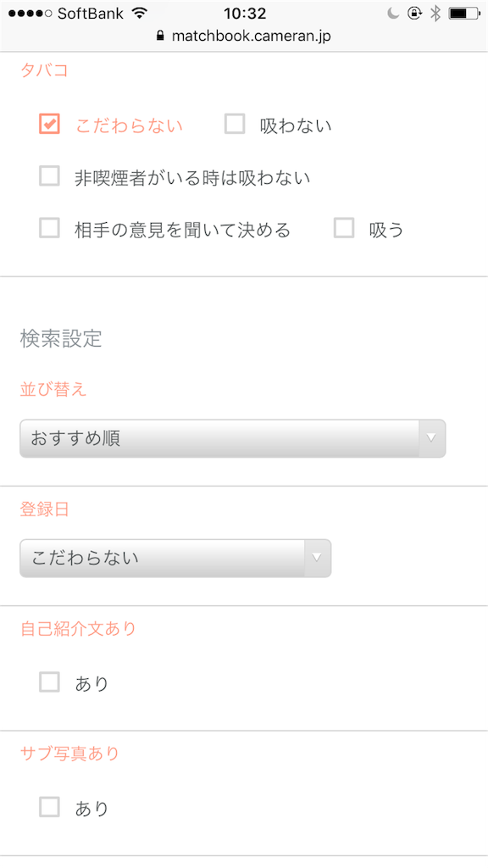
Task: Check the 吸わない checkbox
Action: click(x=235, y=124)
